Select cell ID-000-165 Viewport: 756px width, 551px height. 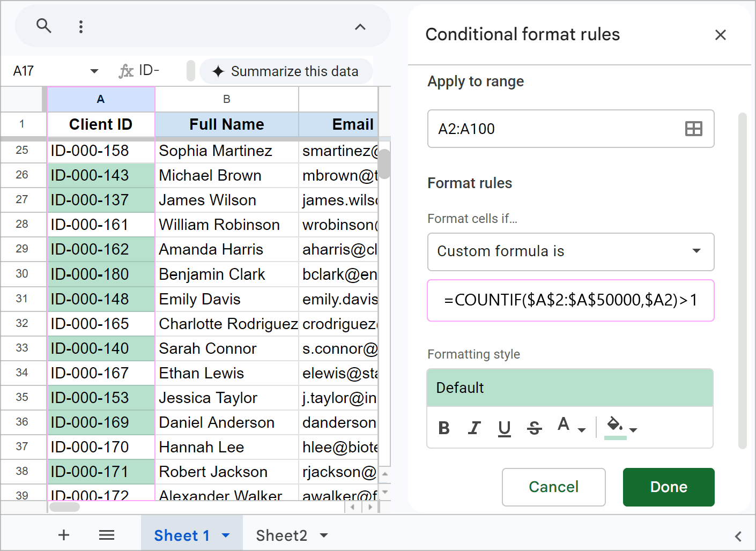[x=101, y=324]
